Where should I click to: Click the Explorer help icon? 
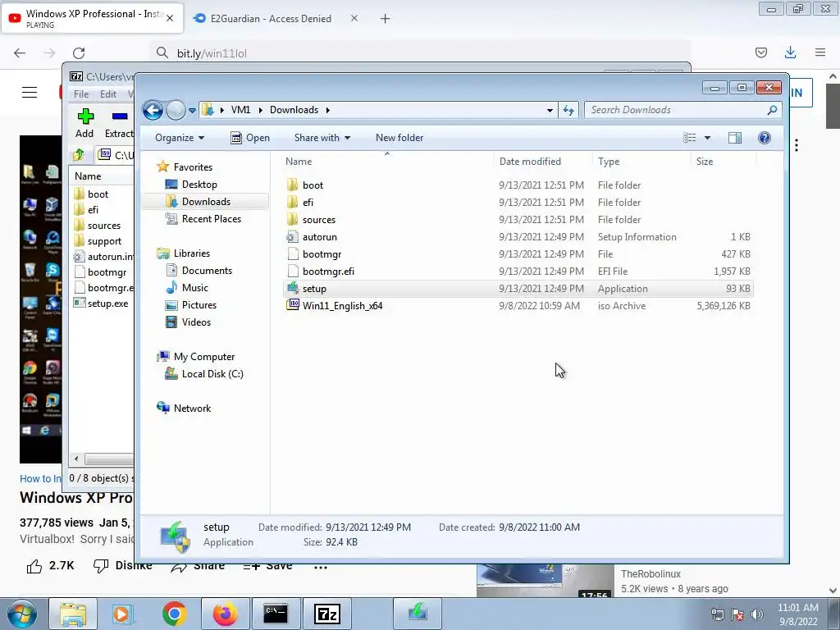[x=765, y=138]
